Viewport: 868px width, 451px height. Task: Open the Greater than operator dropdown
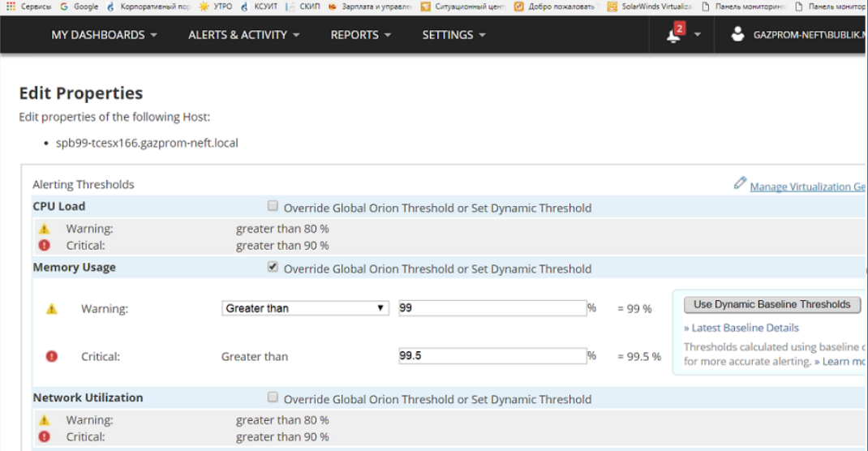coord(305,308)
